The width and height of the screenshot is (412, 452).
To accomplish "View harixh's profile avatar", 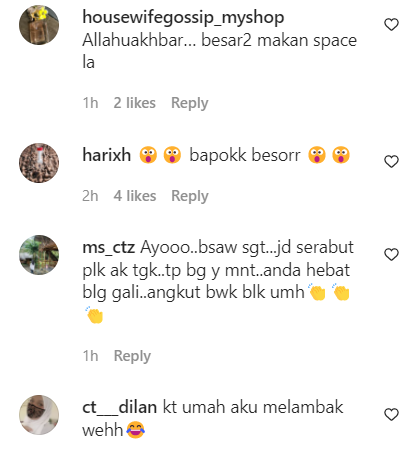I will [x=39, y=163].
